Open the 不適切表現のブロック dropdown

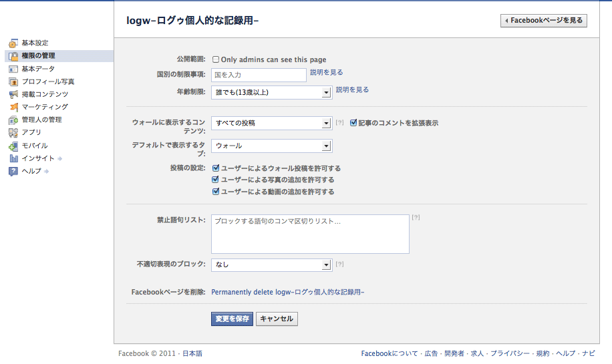pos(271,264)
